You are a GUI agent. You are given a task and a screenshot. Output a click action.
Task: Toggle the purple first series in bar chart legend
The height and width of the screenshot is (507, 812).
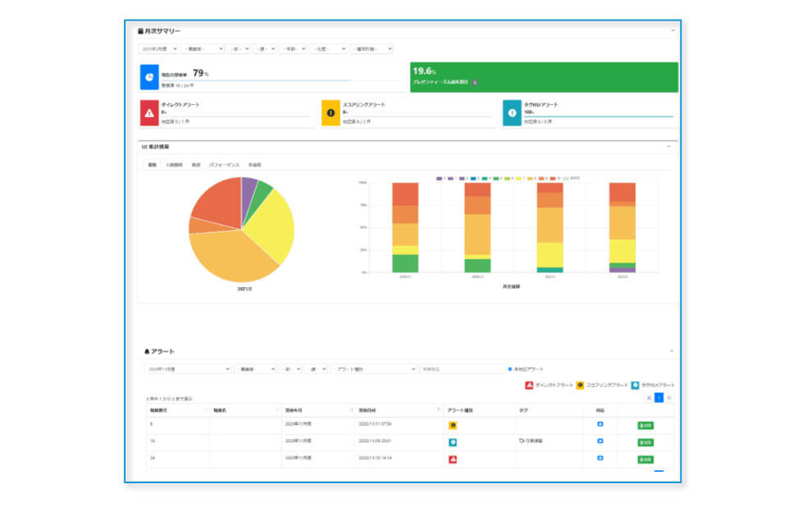coord(440,177)
